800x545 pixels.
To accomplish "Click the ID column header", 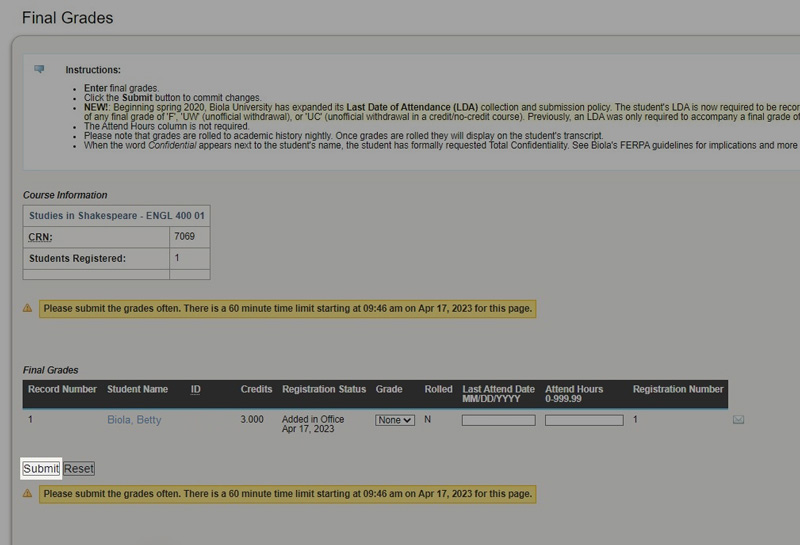I will point(196,389).
